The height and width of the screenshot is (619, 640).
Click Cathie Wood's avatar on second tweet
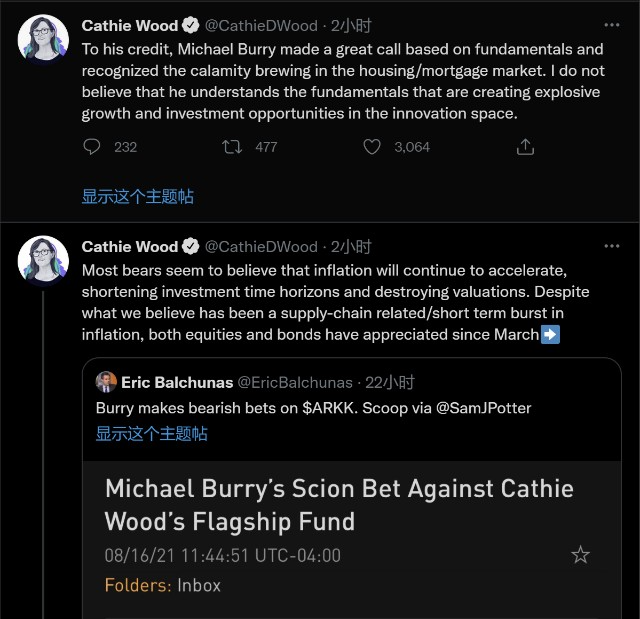[44, 261]
